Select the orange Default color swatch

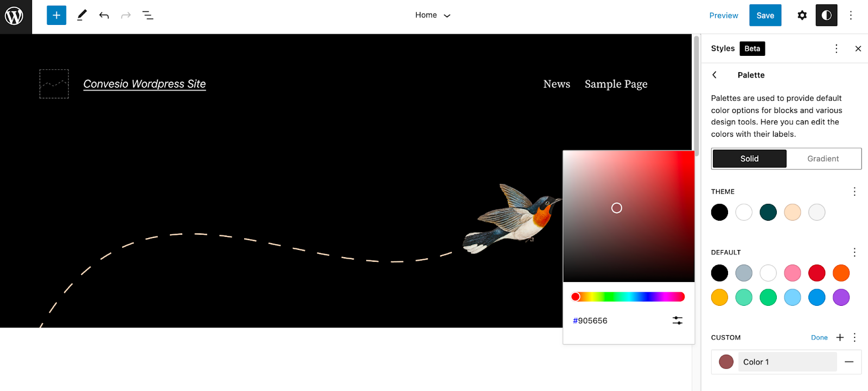tap(841, 273)
